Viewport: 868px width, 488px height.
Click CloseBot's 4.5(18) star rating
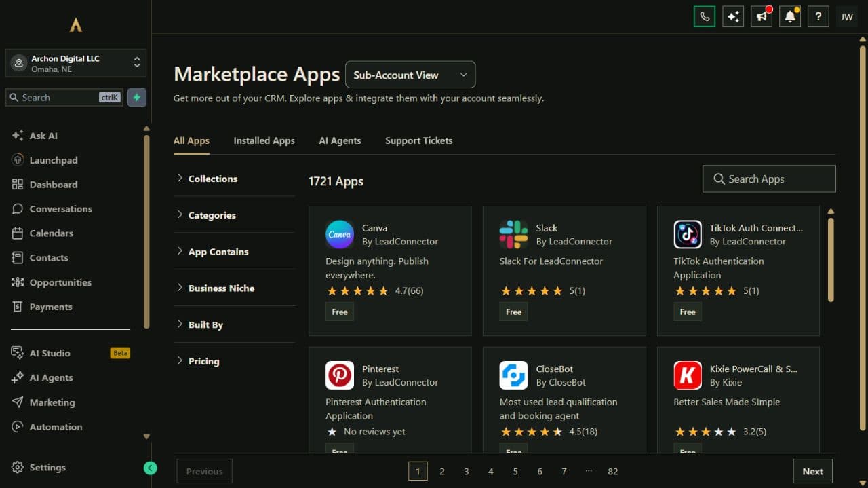pyautogui.click(x=549, y=432)
